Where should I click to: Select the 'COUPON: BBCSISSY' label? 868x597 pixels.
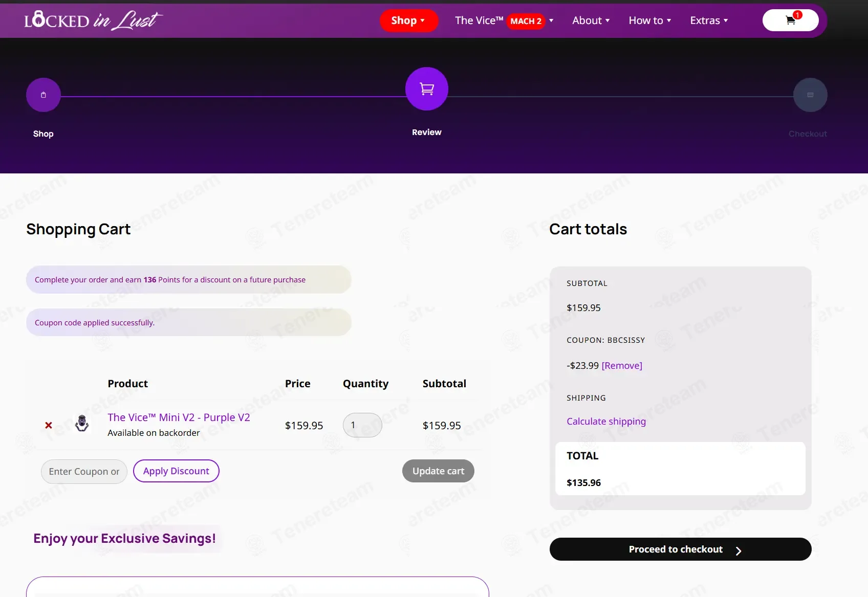[x=605, y=340]
